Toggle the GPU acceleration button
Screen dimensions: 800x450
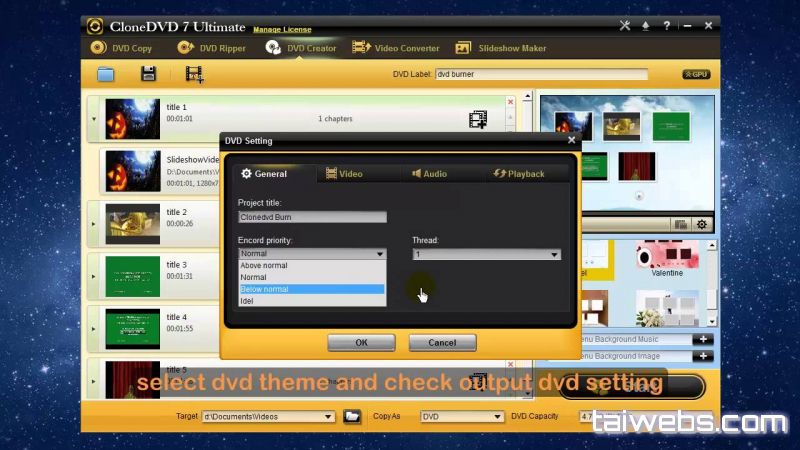click(x=695, y=75)
